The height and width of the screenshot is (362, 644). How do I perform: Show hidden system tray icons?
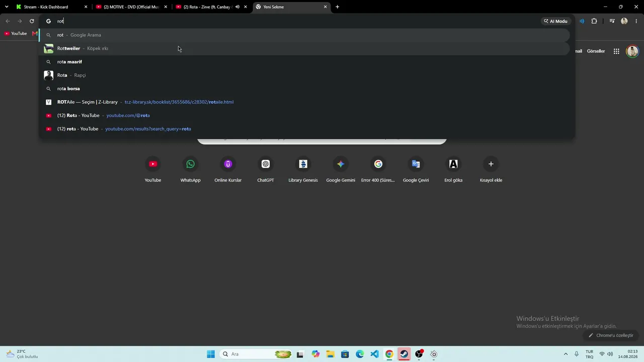pyautogui.click(x=566, y=354)
